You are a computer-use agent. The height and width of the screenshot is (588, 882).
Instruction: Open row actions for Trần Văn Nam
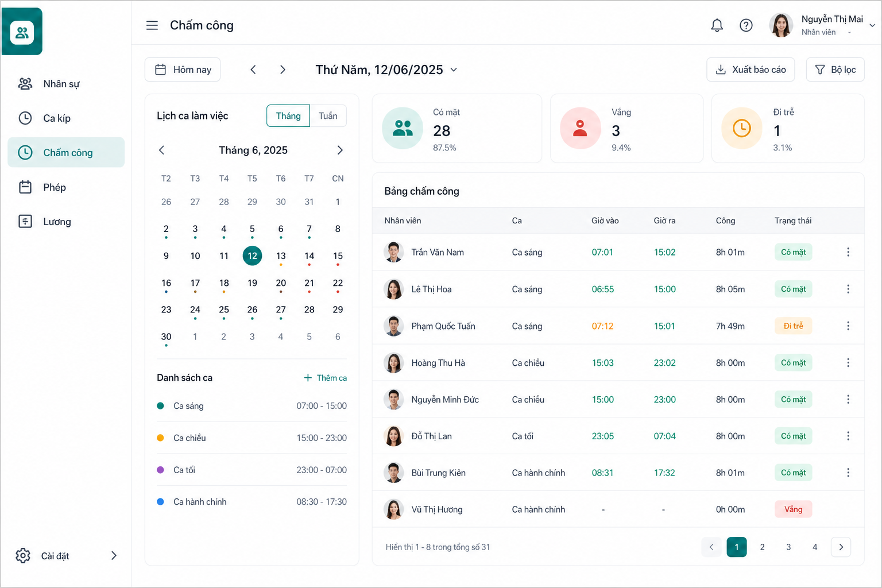[x=848, y=252]
